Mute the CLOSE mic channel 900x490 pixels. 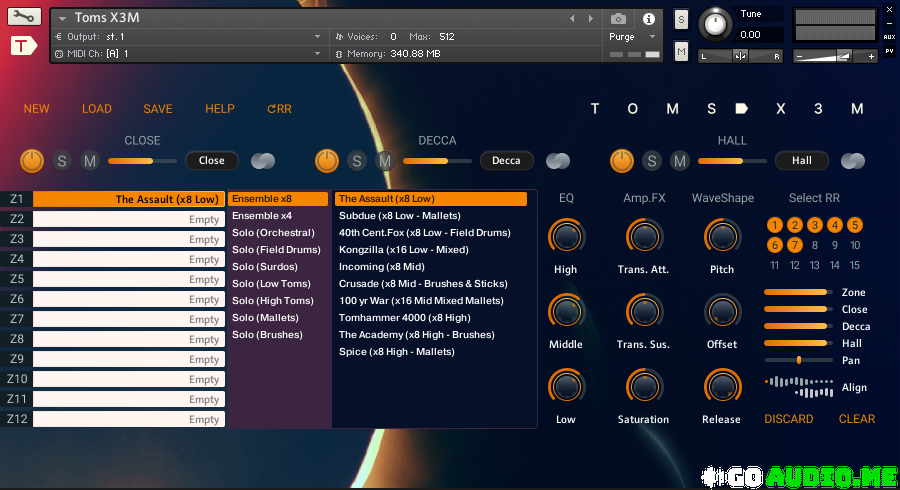[x=90, y=161]
